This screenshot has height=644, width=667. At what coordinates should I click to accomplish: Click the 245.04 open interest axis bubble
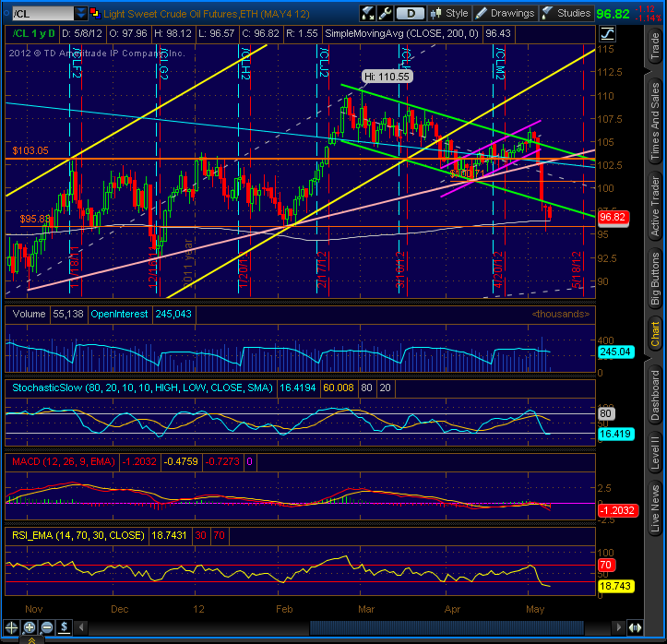coord(615,352)
